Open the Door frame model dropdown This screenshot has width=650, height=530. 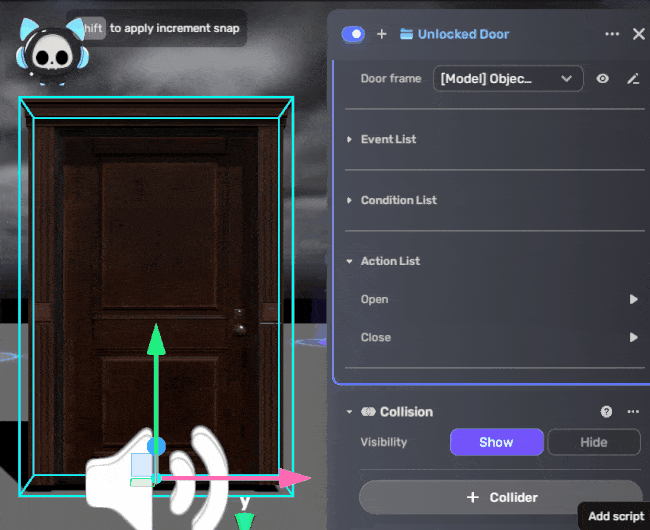[x=508, y=78]
